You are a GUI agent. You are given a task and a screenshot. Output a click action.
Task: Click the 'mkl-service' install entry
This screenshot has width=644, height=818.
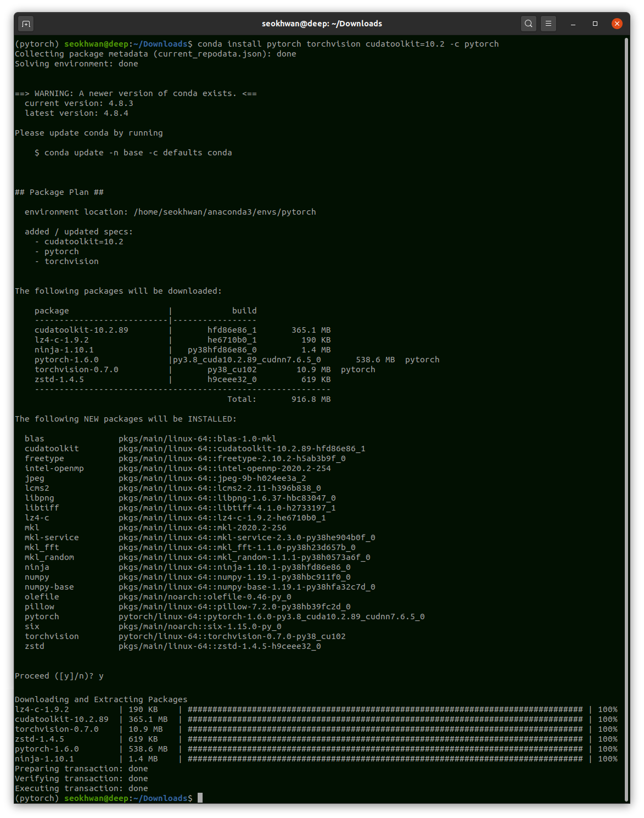coord(200,537)
